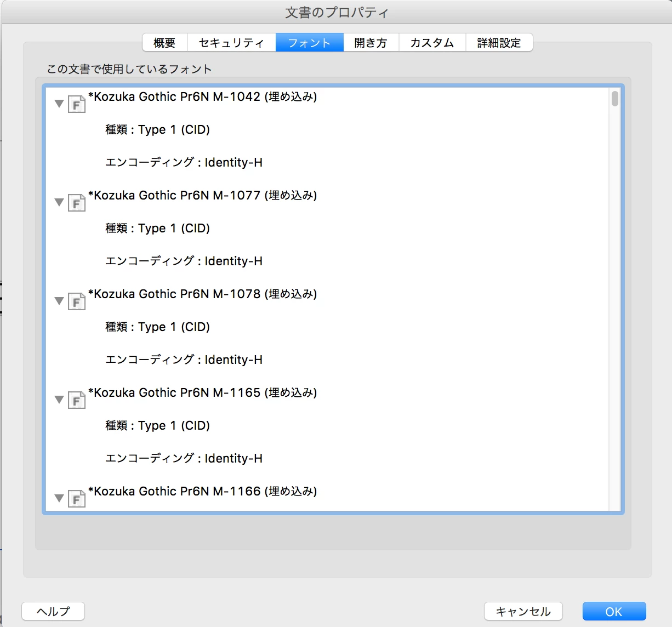Viewport: 672px width, 627px height.
Task: Select the フォント tab
Action: point(309,42)
